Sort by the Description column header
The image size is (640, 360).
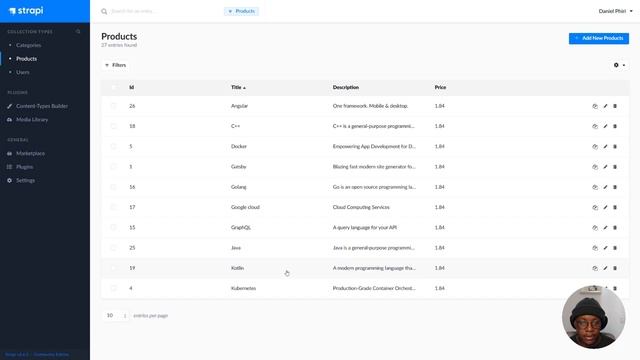tap(346, 87)
